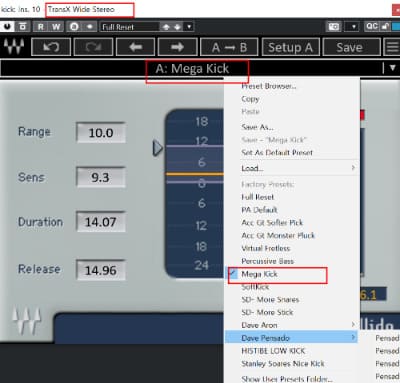
Task: Click the round icon after W button
Action: [74, 26]
